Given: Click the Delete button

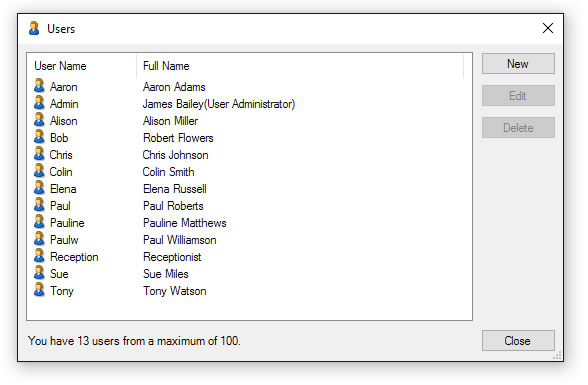Looking at the screenshot, I should point(518,128).
